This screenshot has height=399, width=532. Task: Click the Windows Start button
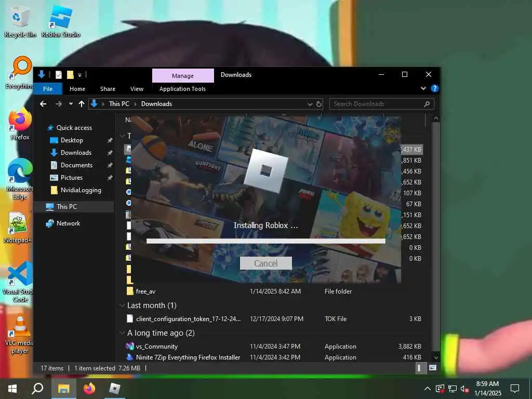click(x=12, y=388)
